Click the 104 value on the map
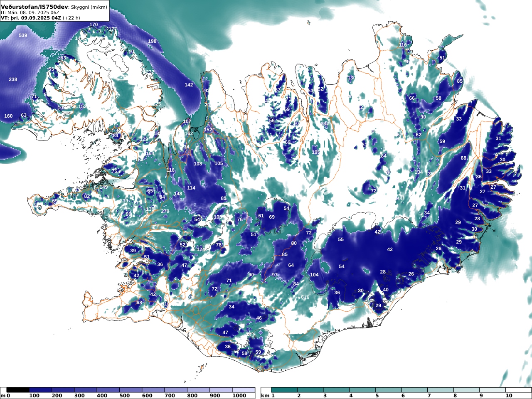This screenshot has height=399, width=532. tap(315, 275)
